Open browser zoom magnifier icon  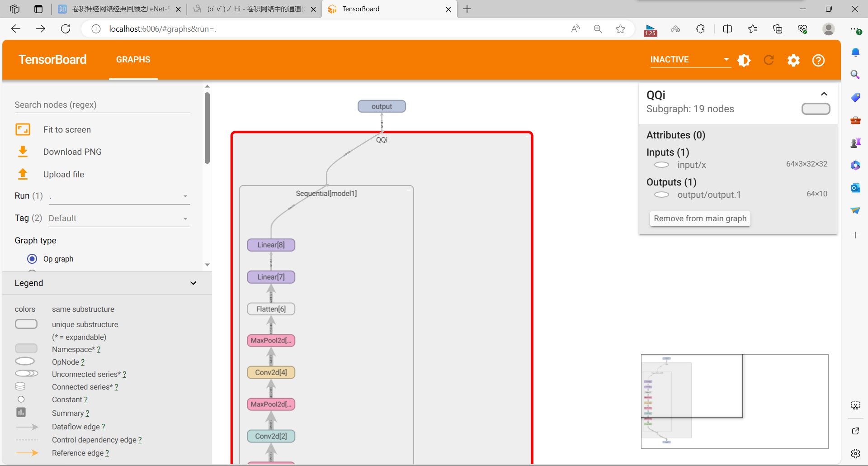(x=598, y=29)
